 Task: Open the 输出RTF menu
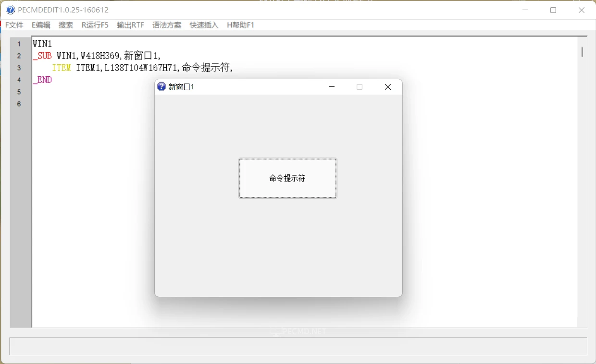click(x=130, y=25)
